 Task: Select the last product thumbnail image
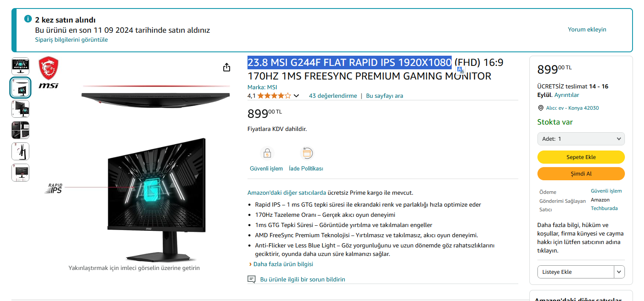(x=20, y=173)
